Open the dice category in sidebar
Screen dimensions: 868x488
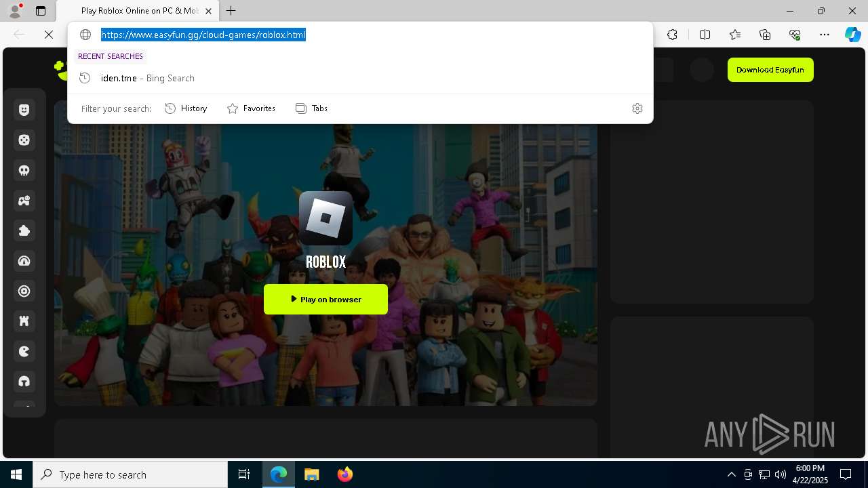click(24, 140)
